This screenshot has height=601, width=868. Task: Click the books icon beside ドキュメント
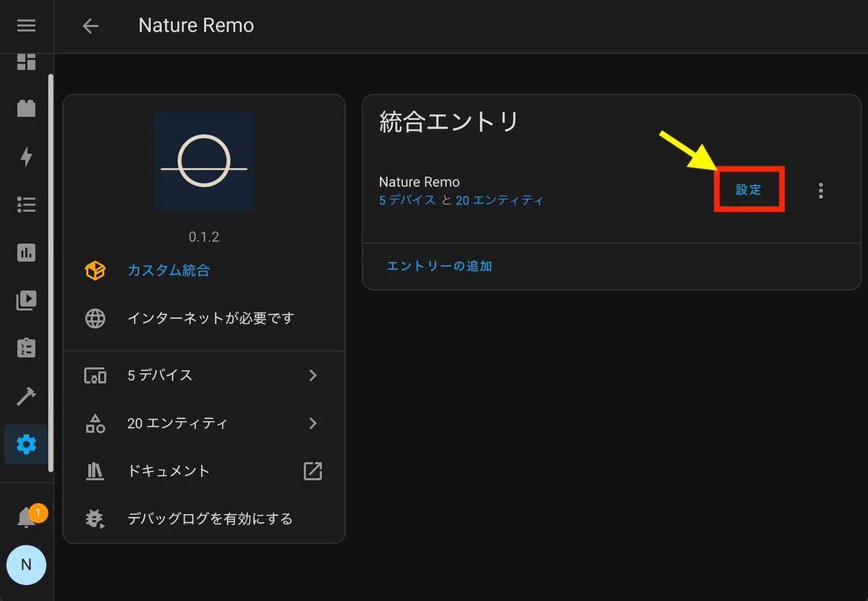point(95,471)
